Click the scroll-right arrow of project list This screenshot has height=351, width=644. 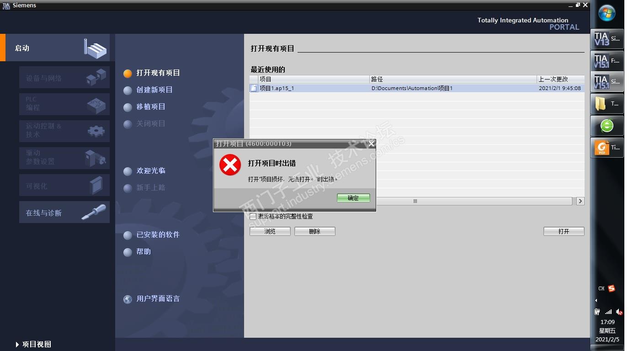(x=580, y=201)
